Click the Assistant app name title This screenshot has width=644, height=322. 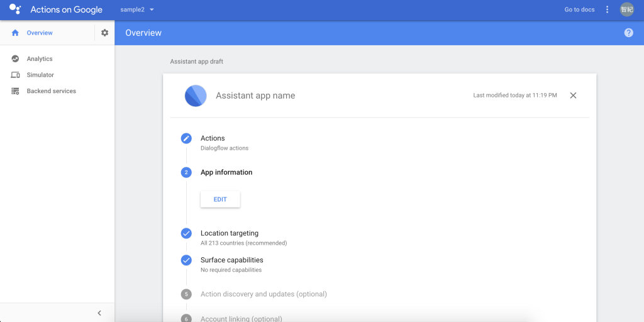point(255,96)
